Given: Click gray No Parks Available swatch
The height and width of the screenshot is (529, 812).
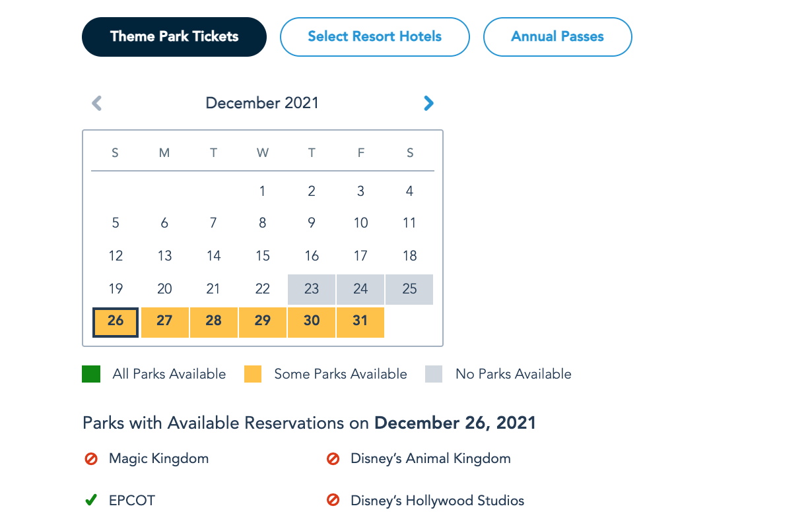Looking at the screenshot, I should [x=434, y=374].
